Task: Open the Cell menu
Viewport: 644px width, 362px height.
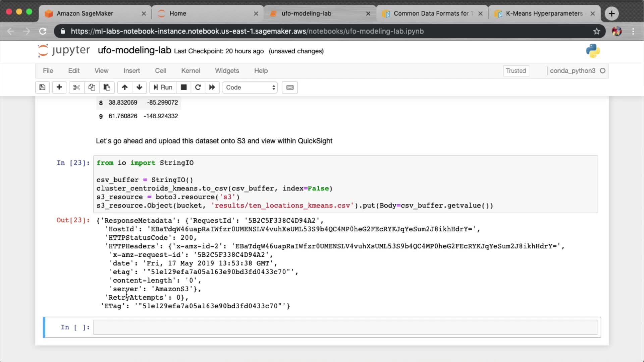Action: (x=160, y=71)
